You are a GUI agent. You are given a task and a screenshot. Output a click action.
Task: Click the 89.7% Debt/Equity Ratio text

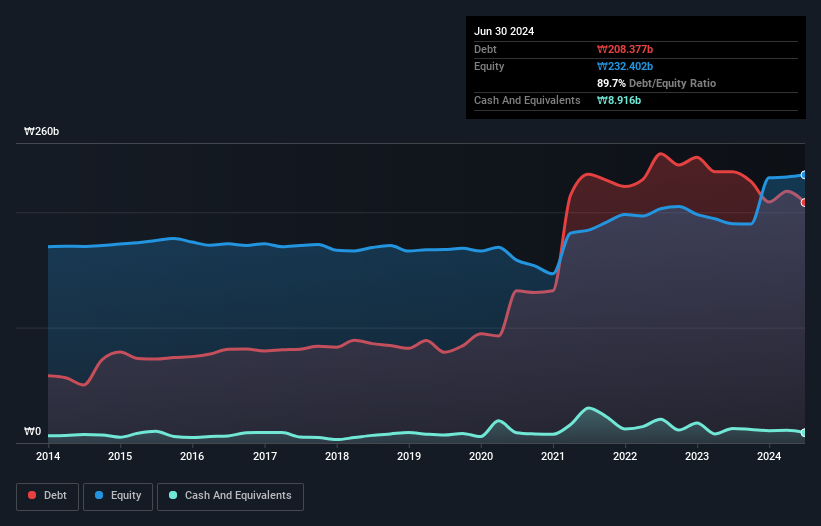point(657,83)
